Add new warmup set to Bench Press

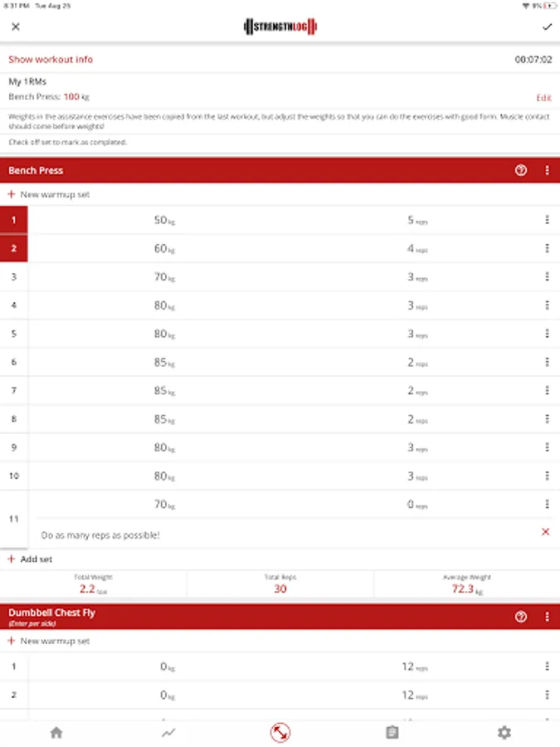pyautogui.click(x=49, y=194)
